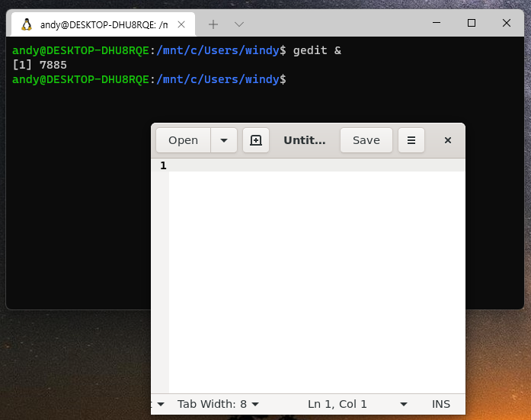Viewport: 531px width, 420px height.
Task: Close the gedit window
Action: pyautogui.click(x=448, y=140)
